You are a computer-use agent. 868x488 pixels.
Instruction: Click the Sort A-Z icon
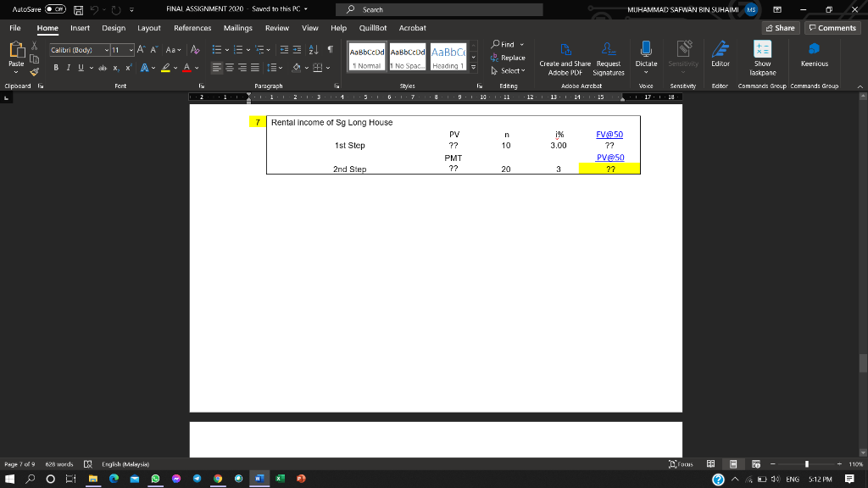pyautogui.click(x=314, y=50)
